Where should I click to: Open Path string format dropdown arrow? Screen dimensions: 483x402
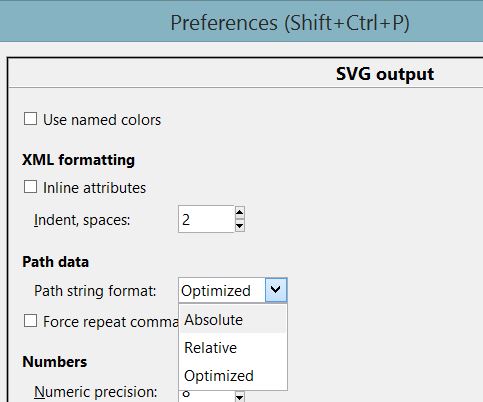click(276, 290)
